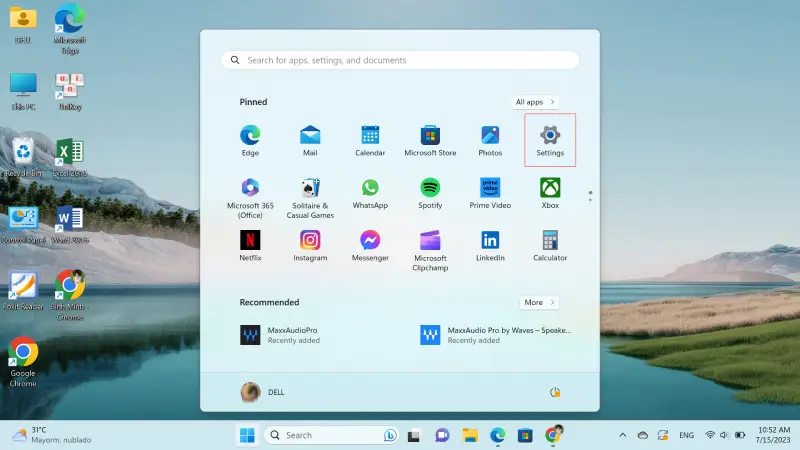800x450 pixels.
Task: Select This PC desktop icon
Action: [x=23, y=91]
